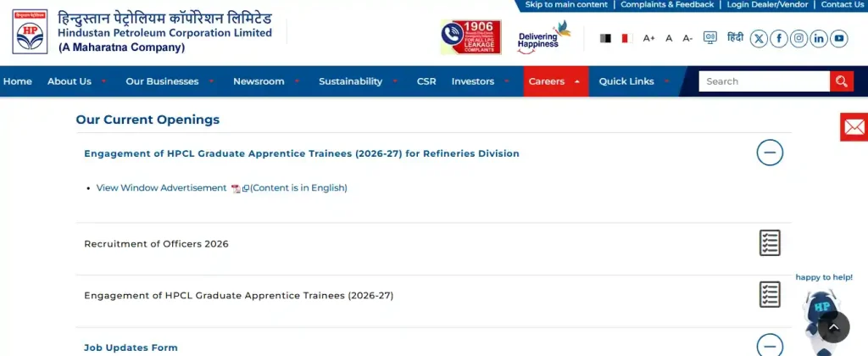
Task: Open HPCL LinkedIn profile icon
Action: [x=819, y=38]
